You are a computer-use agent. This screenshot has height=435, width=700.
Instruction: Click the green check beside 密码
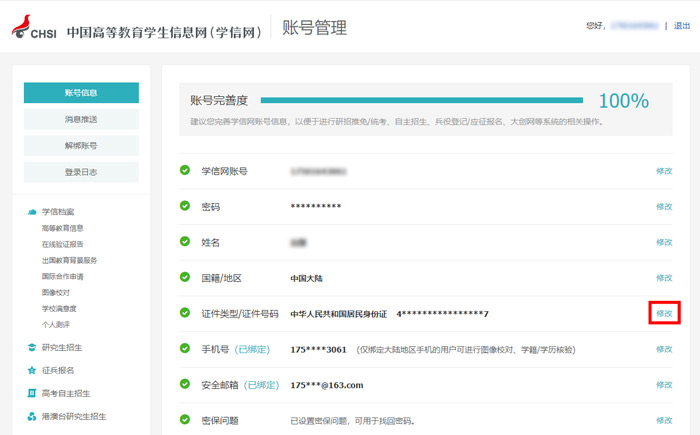point(185,206)
